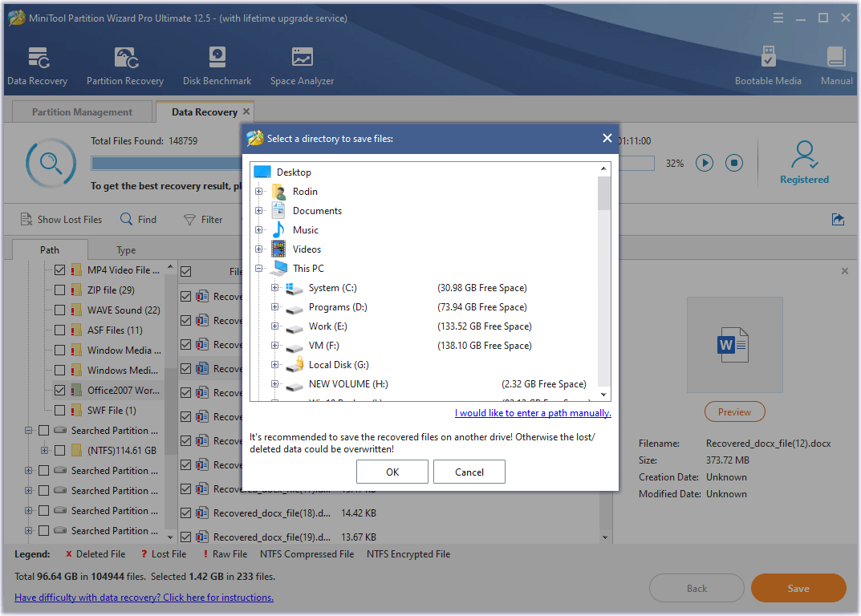This screenshot has width=861, height=616.
Task: Click the directory tree scrollbar down arrow
Action: (603, 394)
